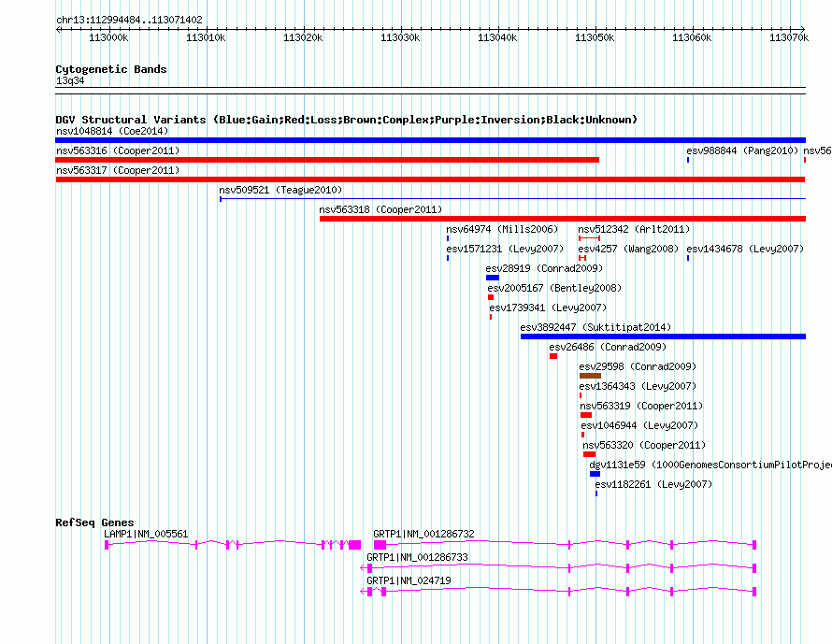Click the dgv1131e59 1000Genomes label

click(710, 465)
